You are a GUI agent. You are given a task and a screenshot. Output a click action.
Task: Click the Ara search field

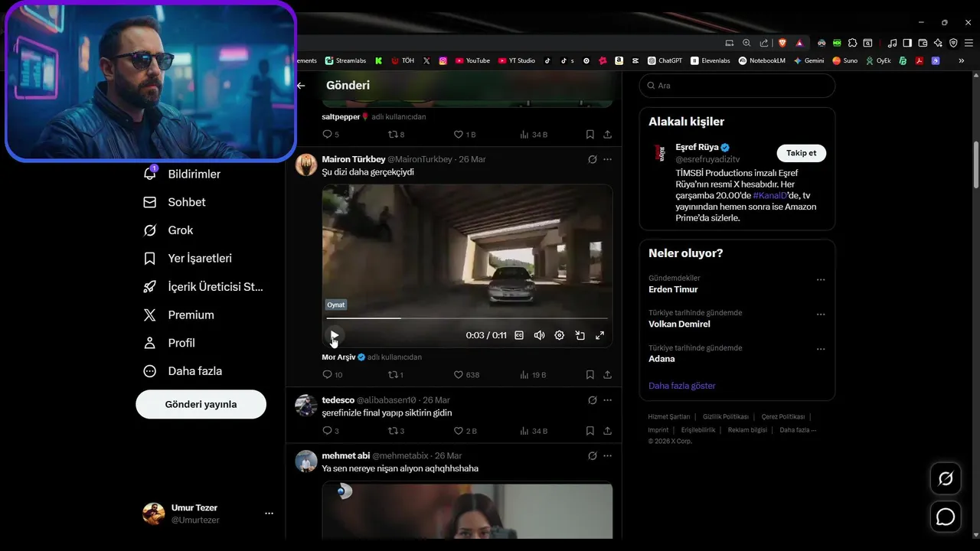click(x=737, y=86)
